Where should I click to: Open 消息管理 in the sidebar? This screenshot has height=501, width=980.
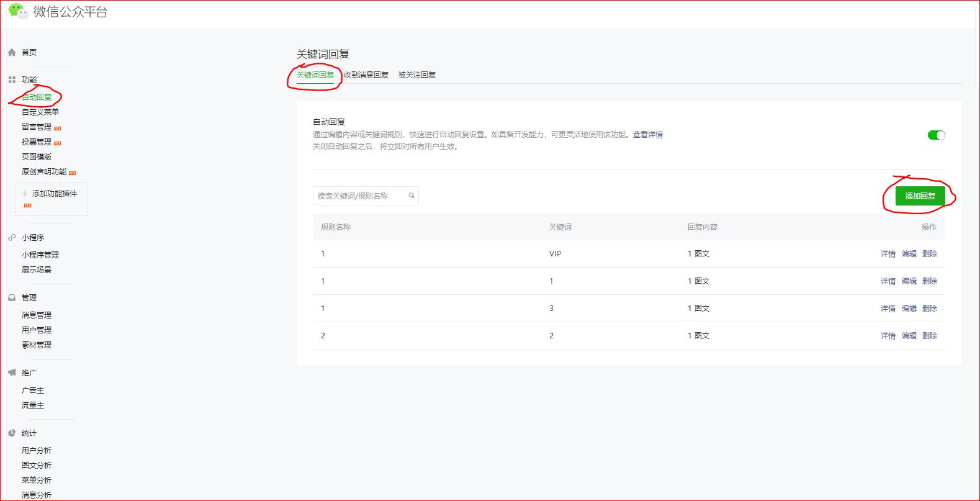pos(37,315)
